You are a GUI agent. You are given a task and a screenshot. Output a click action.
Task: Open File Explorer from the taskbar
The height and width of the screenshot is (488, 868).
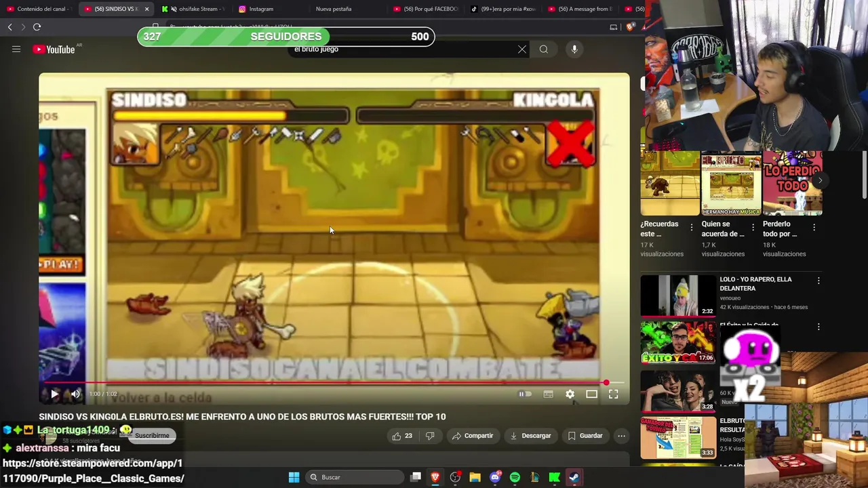point(475,477)
